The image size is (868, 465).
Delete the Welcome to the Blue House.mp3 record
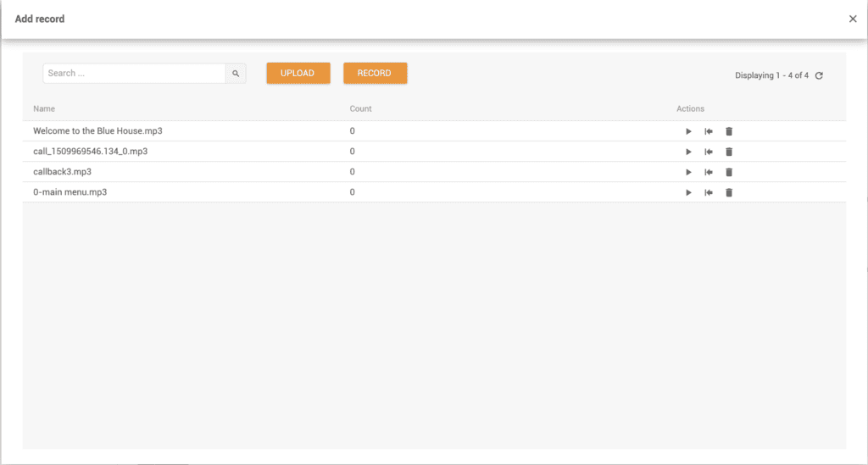pos(729,131)
